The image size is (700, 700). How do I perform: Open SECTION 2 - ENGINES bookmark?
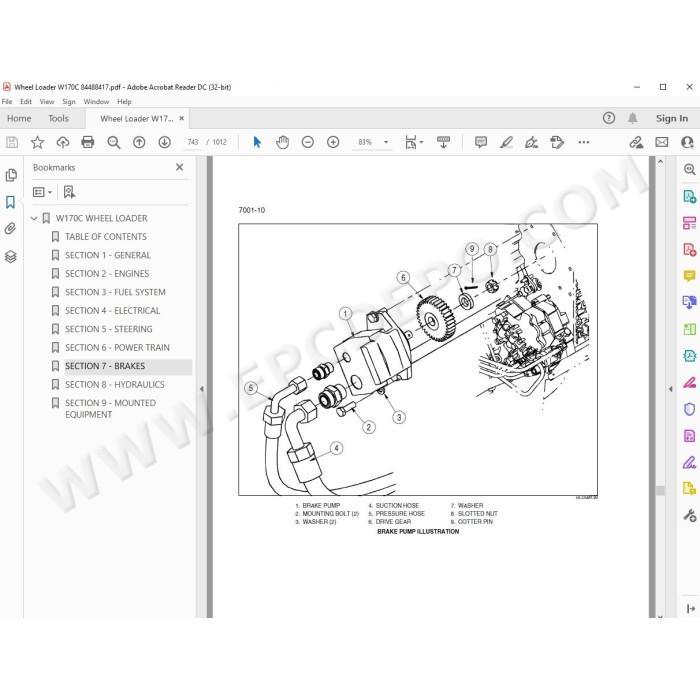pos(107,274)
